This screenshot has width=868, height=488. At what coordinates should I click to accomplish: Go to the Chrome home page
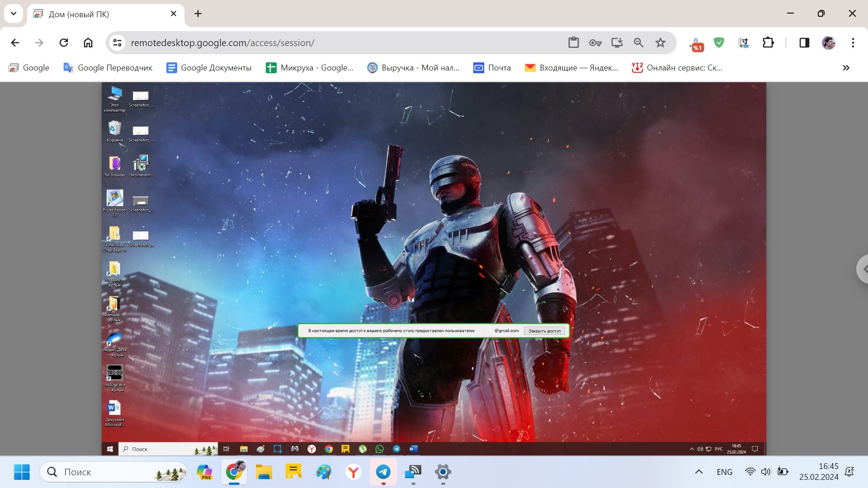coord(88,42)
